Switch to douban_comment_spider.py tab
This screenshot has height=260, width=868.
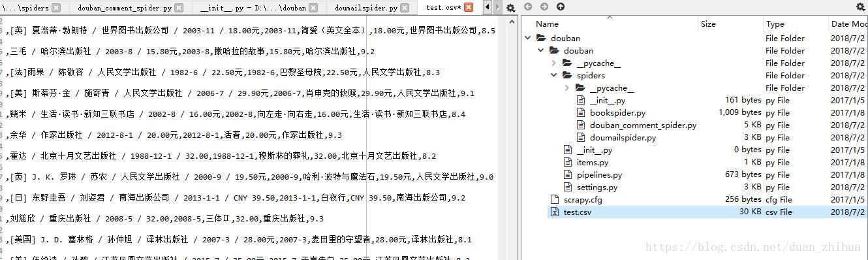tap(125, 8)
